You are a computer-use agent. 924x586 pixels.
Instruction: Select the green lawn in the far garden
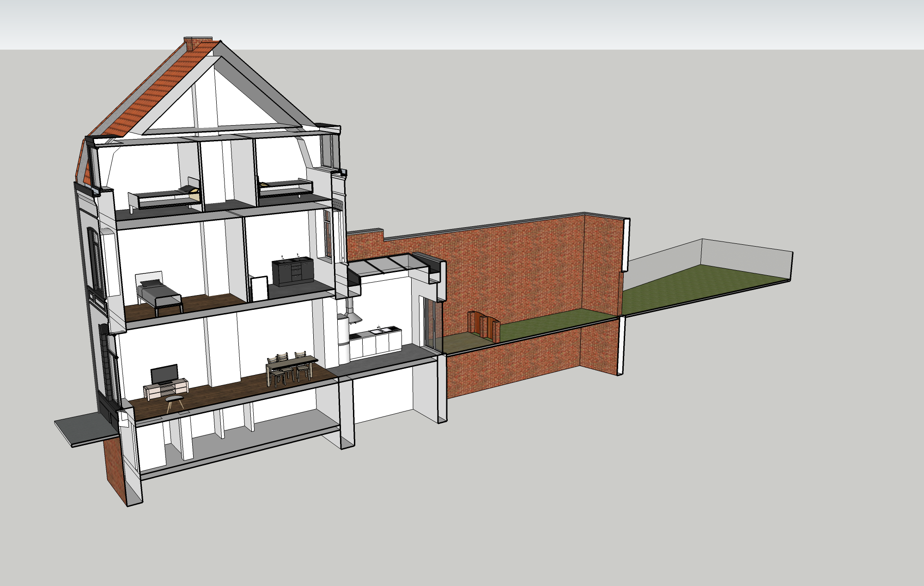[704, 289]
